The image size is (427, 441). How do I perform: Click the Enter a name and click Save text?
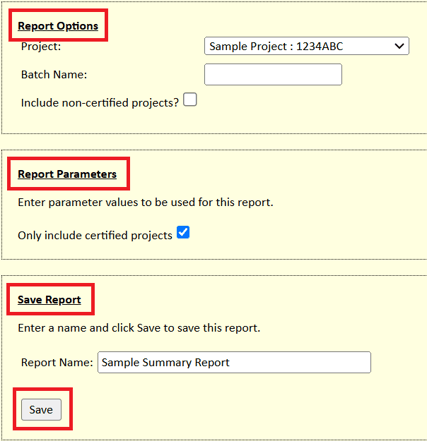pos(139,328)
